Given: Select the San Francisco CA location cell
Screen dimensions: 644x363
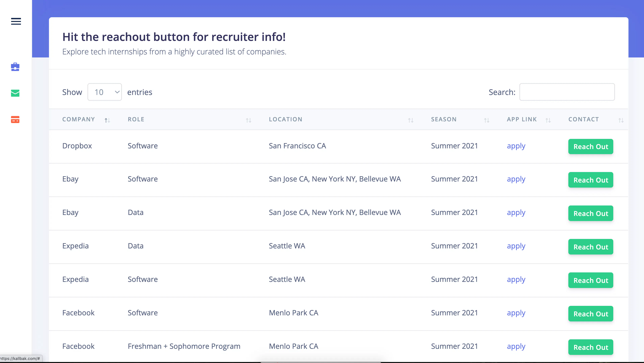Looking at the screenshot, I should 297,146.
